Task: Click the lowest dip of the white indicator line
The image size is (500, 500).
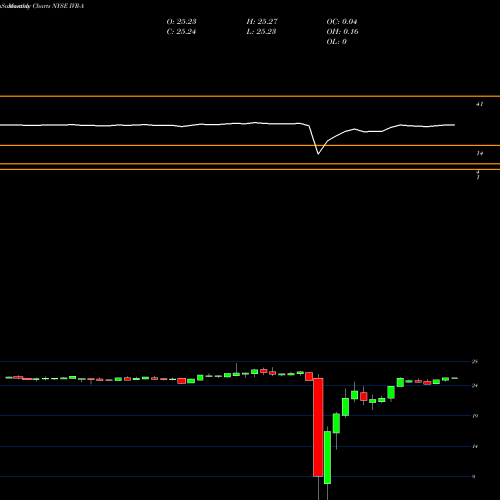Action: click(x=318, y=154)
